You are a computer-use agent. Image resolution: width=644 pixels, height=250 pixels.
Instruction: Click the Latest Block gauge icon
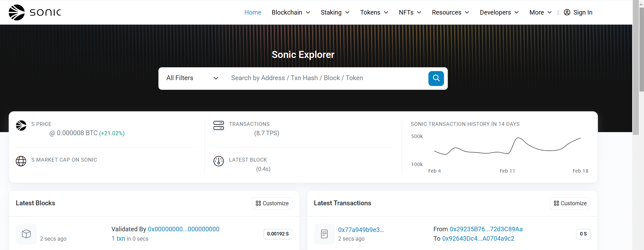(x=219, y=161)
